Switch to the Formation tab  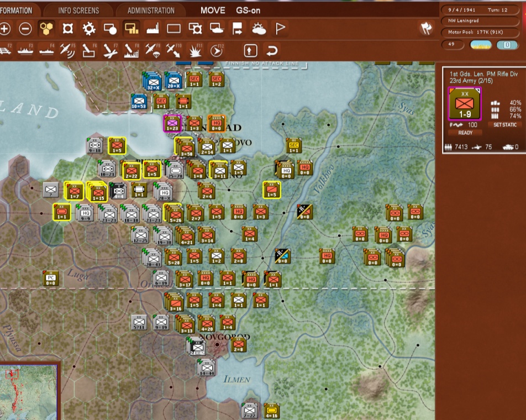click(x=16, y=11)
